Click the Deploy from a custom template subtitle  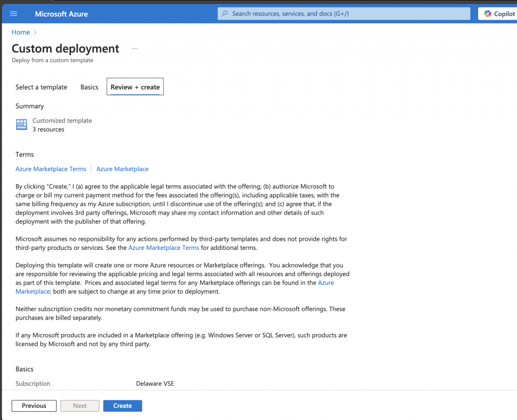53,61
